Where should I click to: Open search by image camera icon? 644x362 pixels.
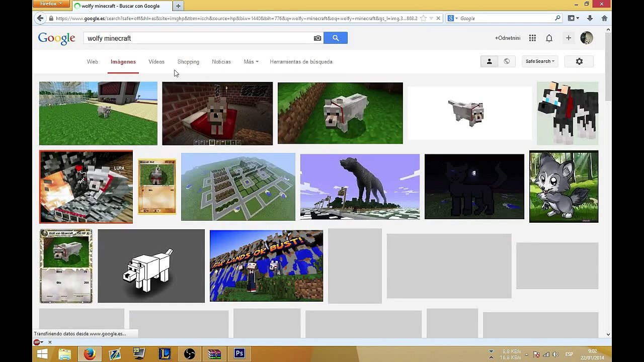click(317, 38)
